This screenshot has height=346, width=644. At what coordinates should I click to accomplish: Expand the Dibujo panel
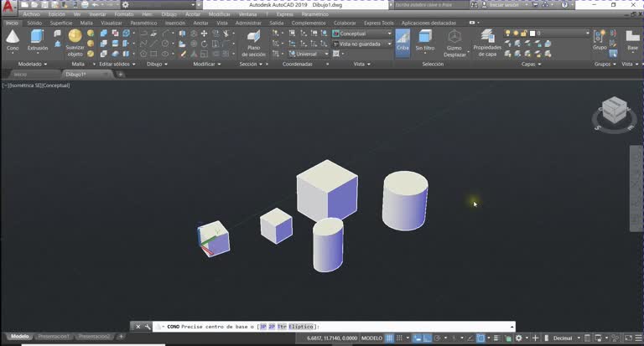point(157,64)
